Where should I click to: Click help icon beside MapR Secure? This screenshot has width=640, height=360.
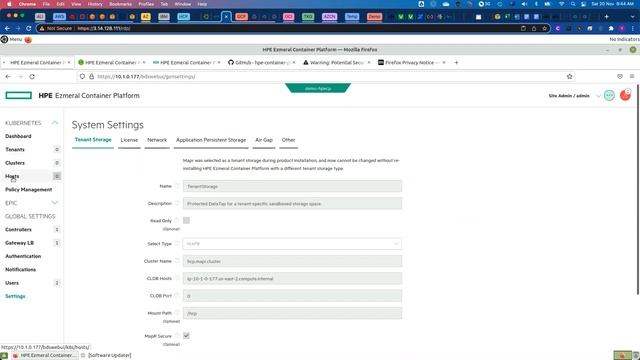177,336
